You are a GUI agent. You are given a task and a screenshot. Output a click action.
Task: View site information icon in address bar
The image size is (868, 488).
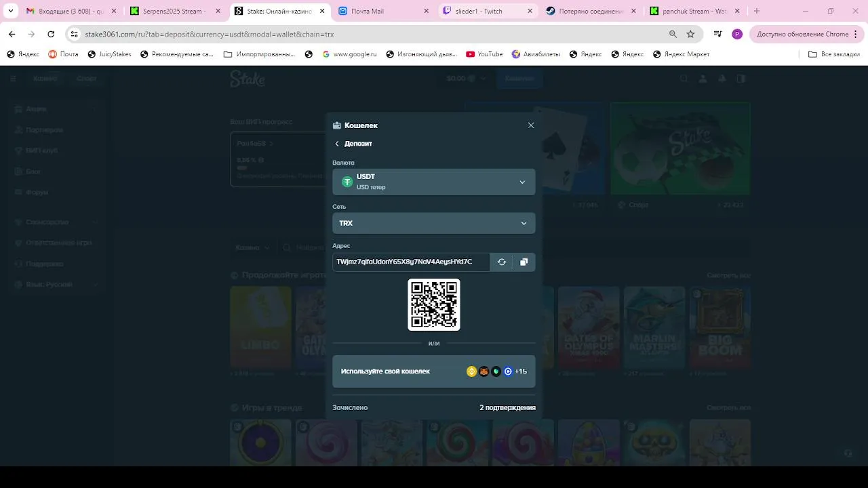[x=74, y=34]
